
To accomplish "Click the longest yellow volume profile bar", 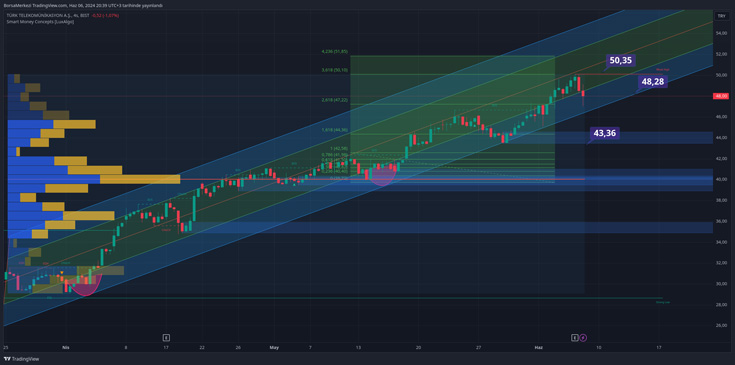I will point(140,179).
